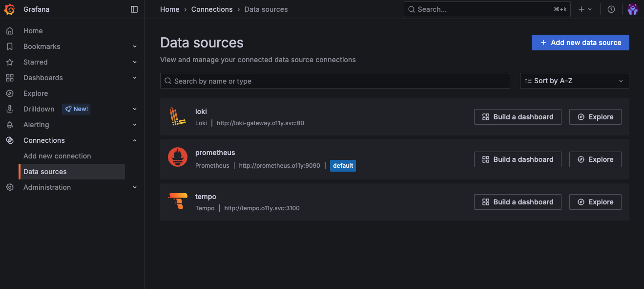The image size is (644, 289).
Task: Expand the Bookmarks section chevron
Action: (x=135, y=46)
